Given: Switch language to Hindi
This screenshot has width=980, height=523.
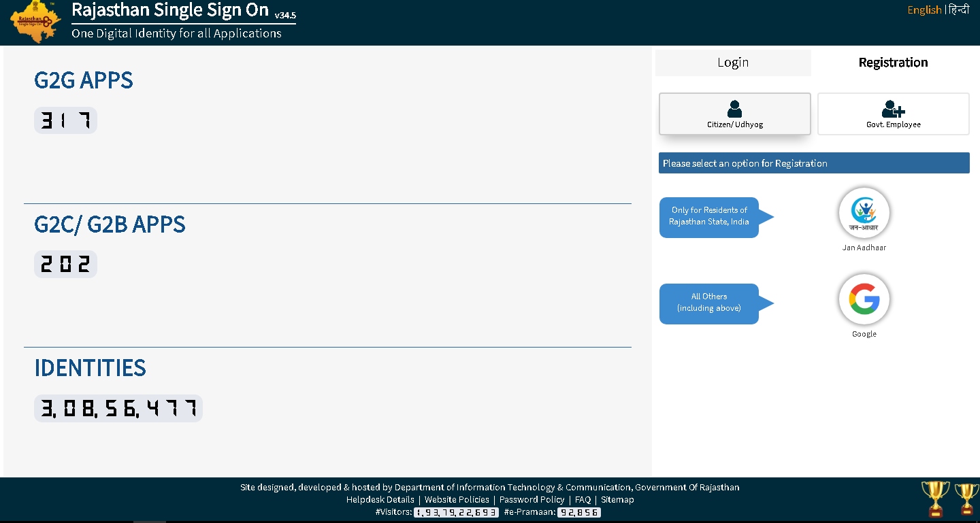Looking at the screenshot, I should pyautogui.click(x=959, y=10).
